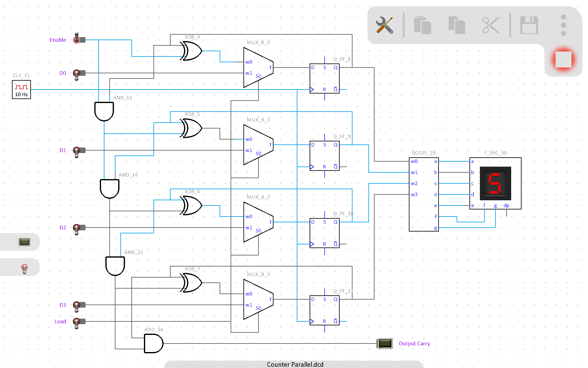Click the copy icon in the toolbar
Screen dimensions: 588x368
point(422,25)
